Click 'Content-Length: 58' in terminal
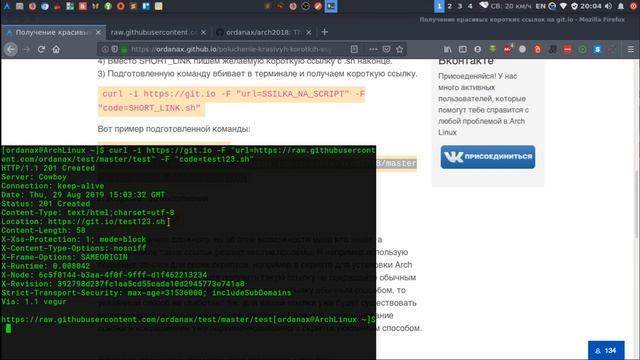This screenshot has height=360, width=640. 43,231
